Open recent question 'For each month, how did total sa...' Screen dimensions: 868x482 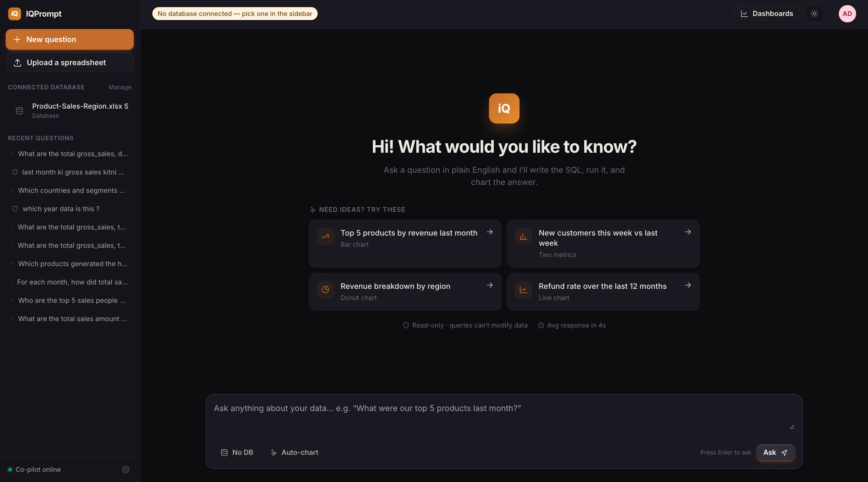70,282
